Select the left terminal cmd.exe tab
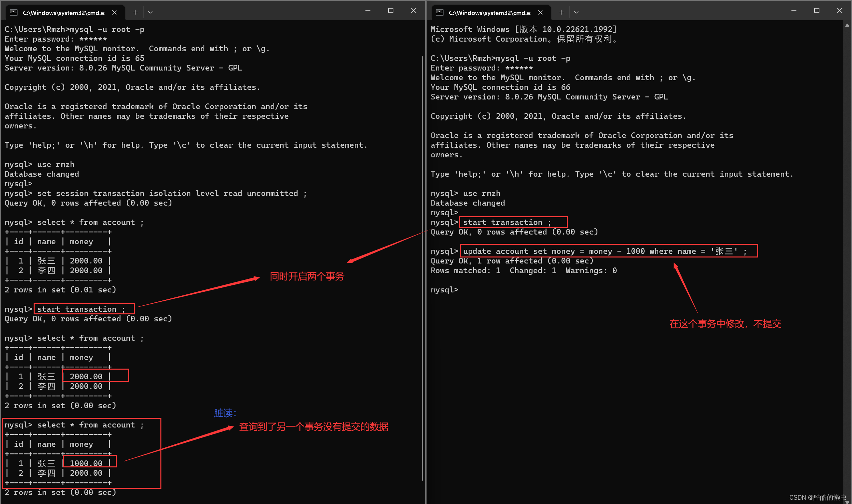Viewport: 852px width, 504px height. [x=66, y=13]
